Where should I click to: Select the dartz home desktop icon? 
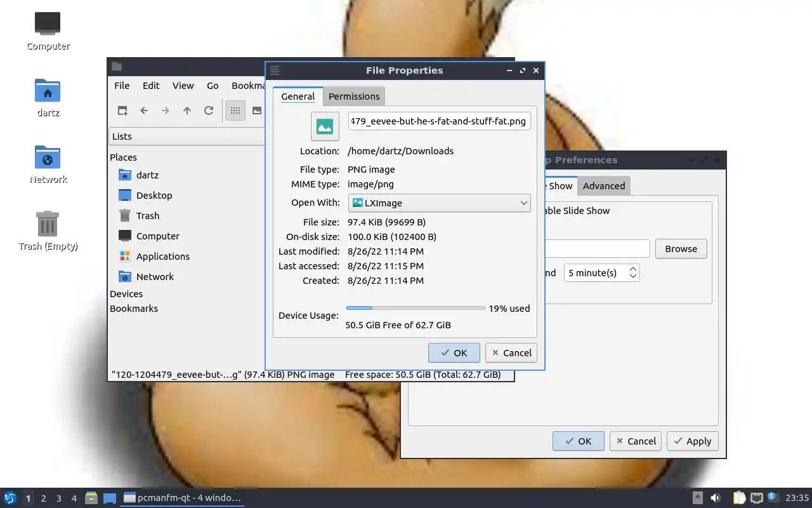[x=48, y=97]
